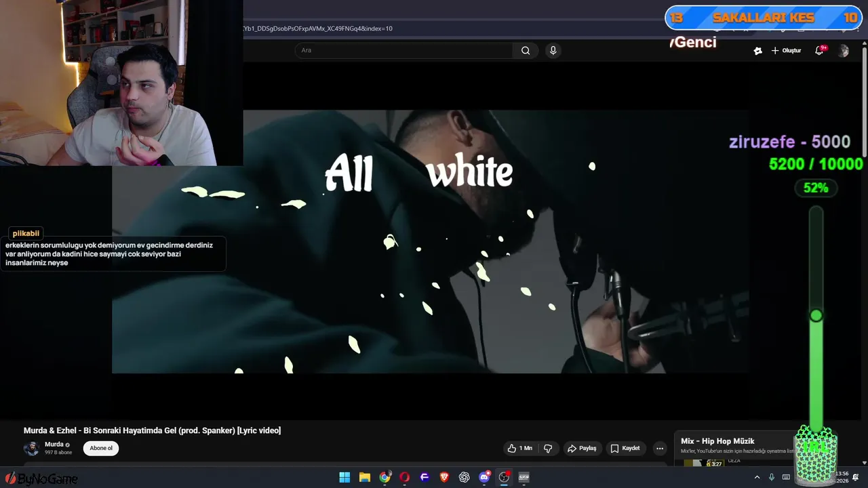Screen dimensions: 868x488
Task: Open Brave browser from the taskbar
Action: coord(444,477)
